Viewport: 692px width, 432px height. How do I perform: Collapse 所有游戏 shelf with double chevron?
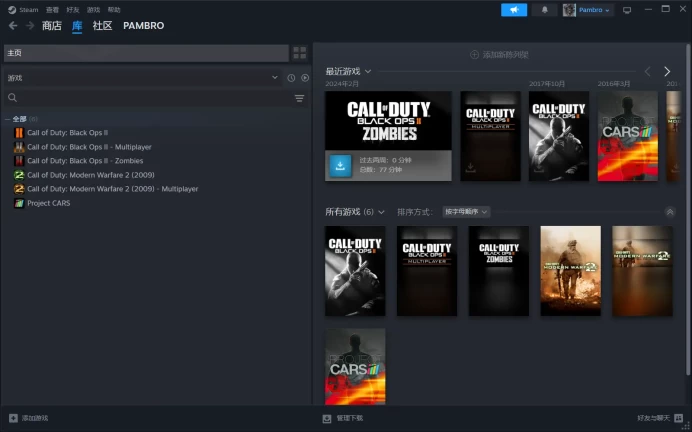(x=669, y=212)
